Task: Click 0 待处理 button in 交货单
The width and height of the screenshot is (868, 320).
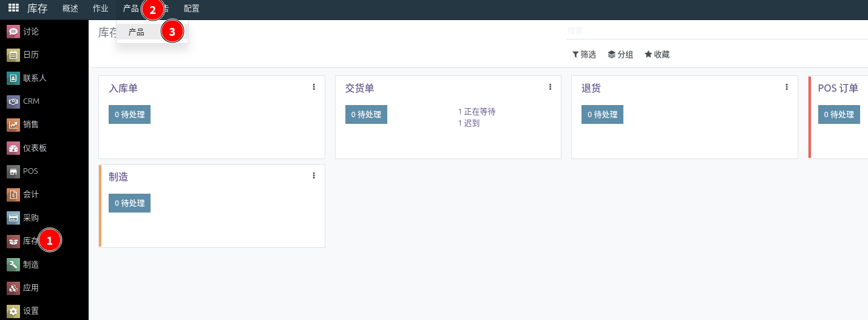Action: click(x=366, y=114)
